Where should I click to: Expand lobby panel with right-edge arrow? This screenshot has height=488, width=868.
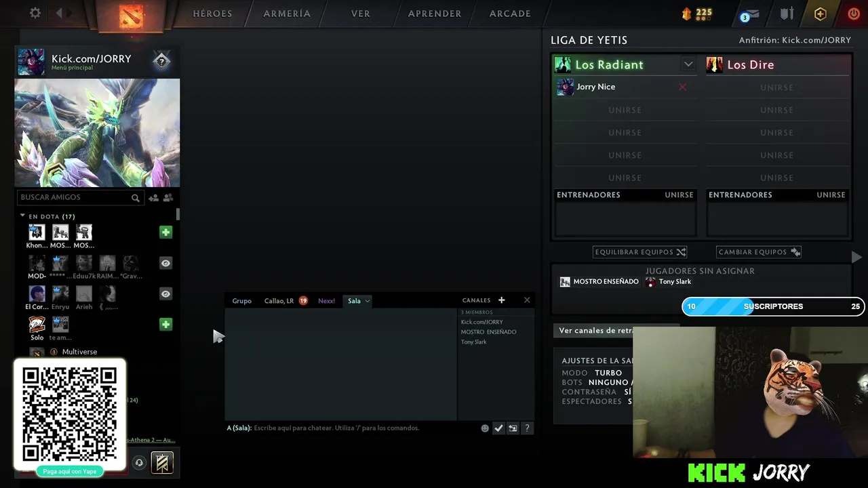click(856, 257)
